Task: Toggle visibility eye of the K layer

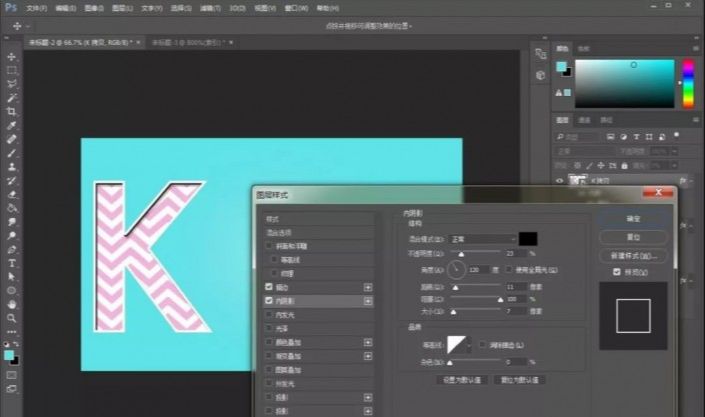Action: point(559,180)
